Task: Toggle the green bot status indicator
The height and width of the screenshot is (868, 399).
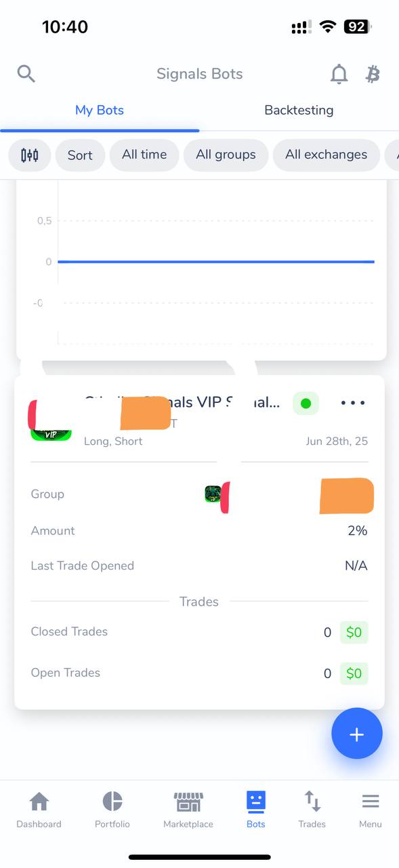Action: tap(306, 403)
